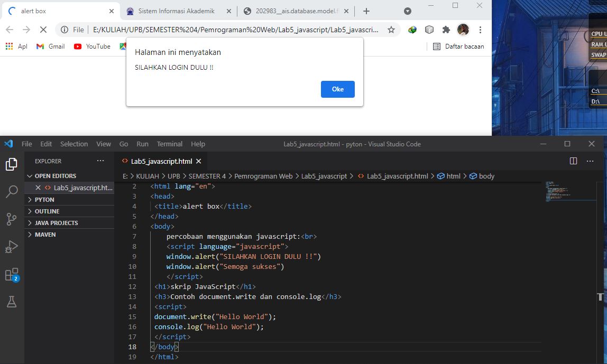
Task: Open Extensions panel showing 2 notifications
Action: point(11,274)
